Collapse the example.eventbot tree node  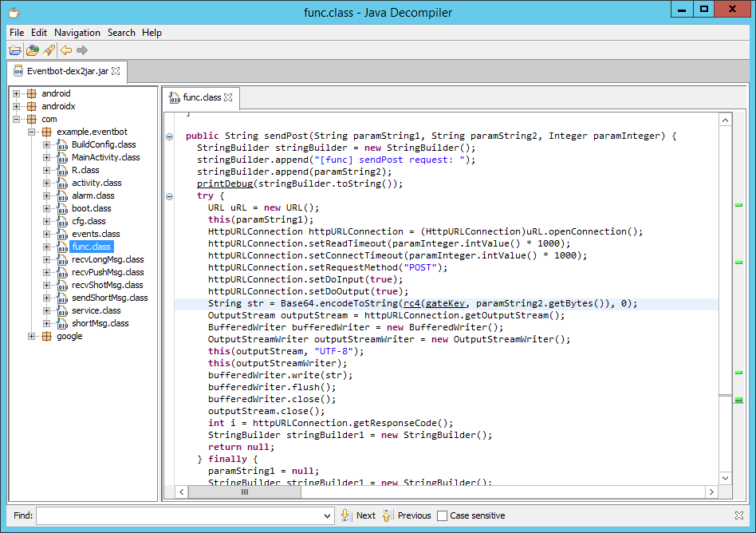tap(31, 132)
